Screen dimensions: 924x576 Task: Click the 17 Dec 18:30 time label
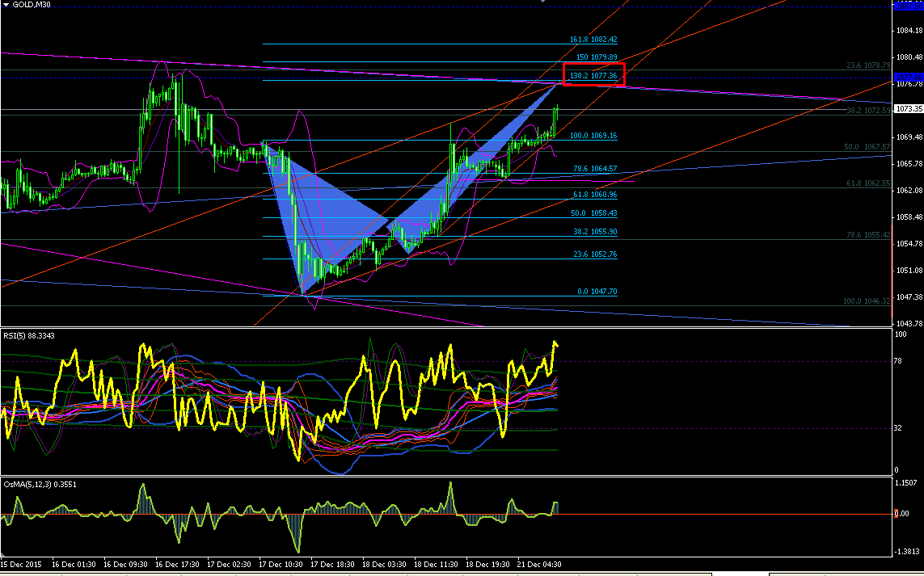coord(331,564)
